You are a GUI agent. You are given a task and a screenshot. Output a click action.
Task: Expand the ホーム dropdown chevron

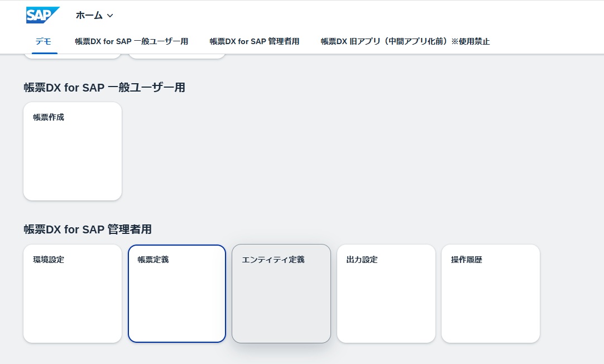(x=110, y=16)
